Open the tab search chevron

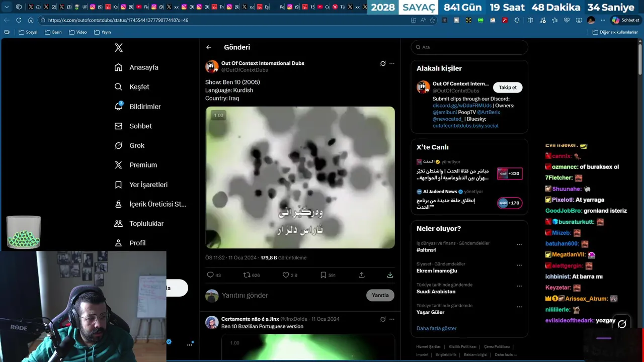tap(7, 7)
